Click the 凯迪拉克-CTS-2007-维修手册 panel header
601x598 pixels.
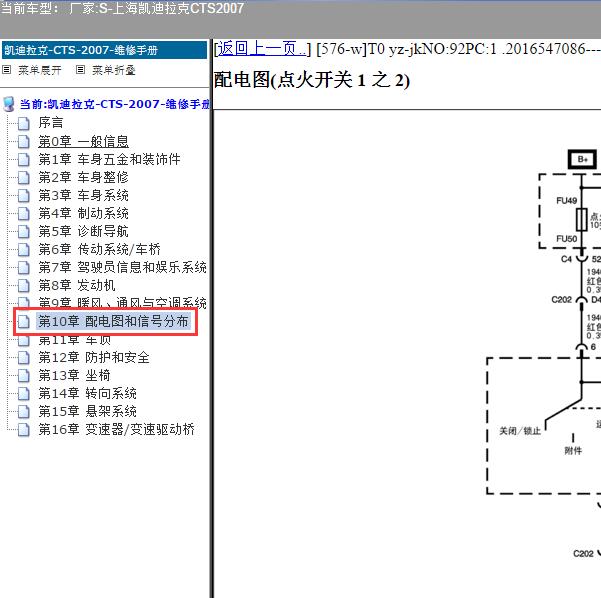[104, 50]
